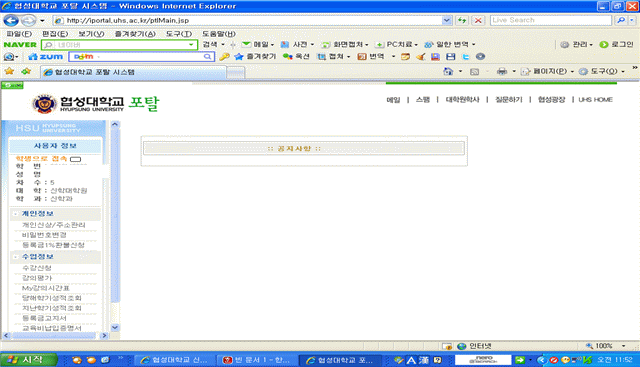Click the Refresh page icon
The height and width of the screenshot is (367, 640).
pyautogui.click(x=462, y=20)
